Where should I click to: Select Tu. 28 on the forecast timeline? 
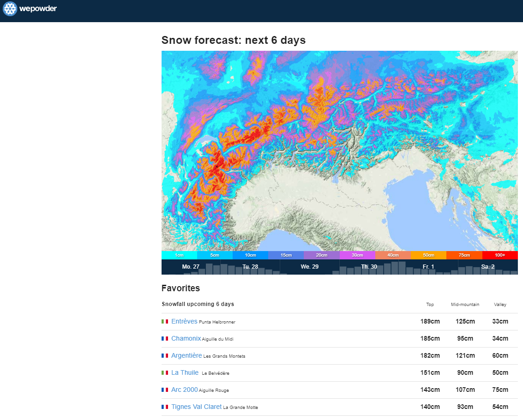point(250,267)
